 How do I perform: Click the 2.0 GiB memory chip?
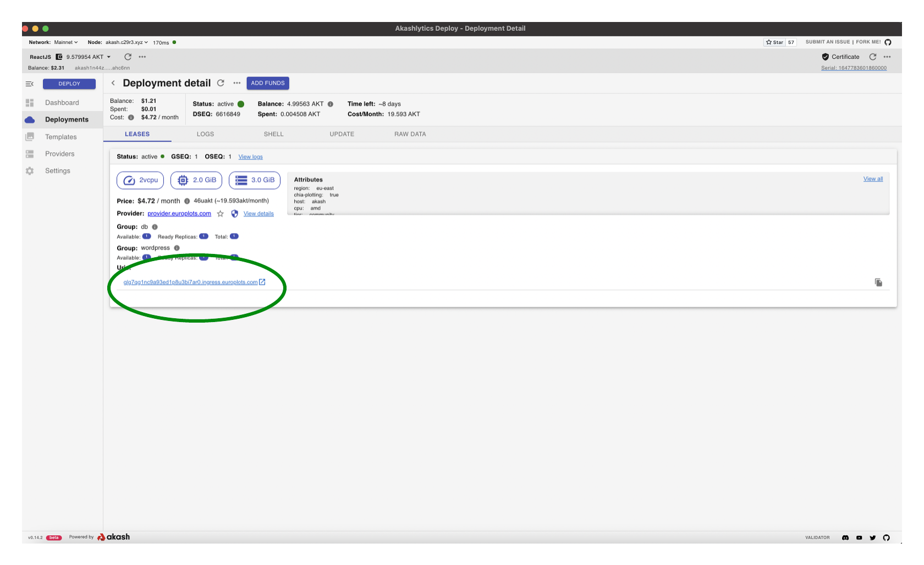[196, 180]
